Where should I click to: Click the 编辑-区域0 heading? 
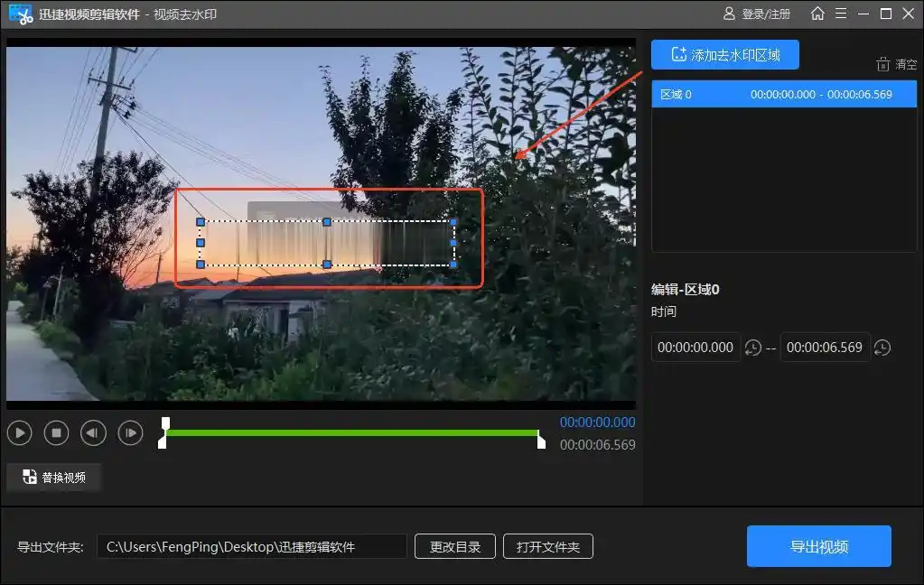pos(685,289)
